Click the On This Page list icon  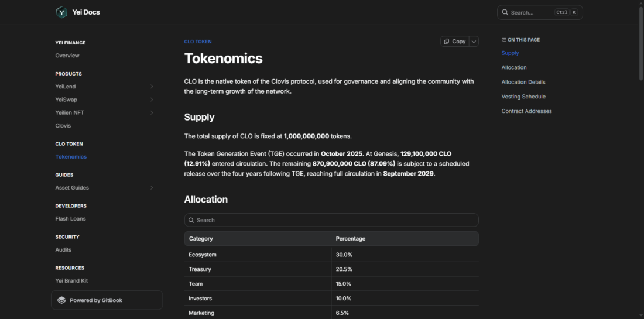point(503,40)
